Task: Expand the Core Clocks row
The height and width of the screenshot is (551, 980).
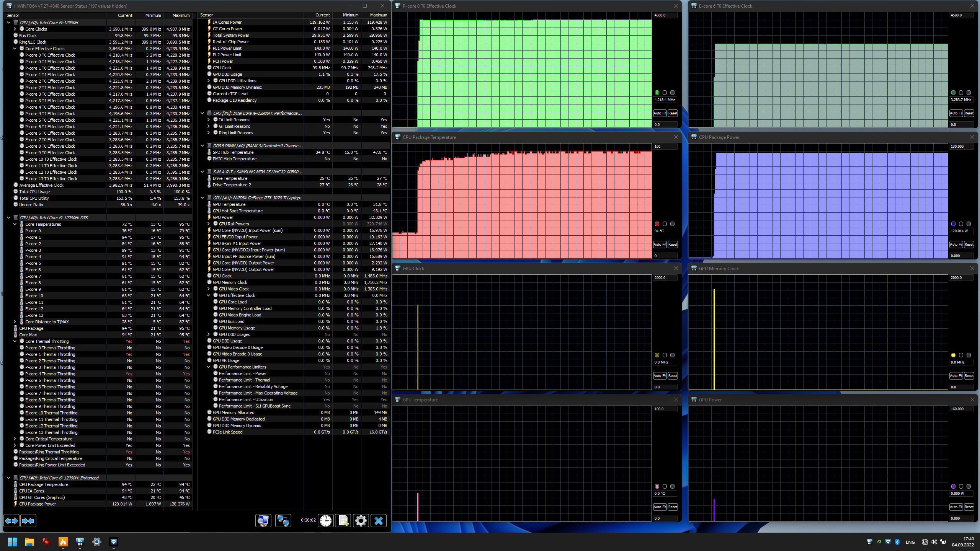Action: [15, 29]
